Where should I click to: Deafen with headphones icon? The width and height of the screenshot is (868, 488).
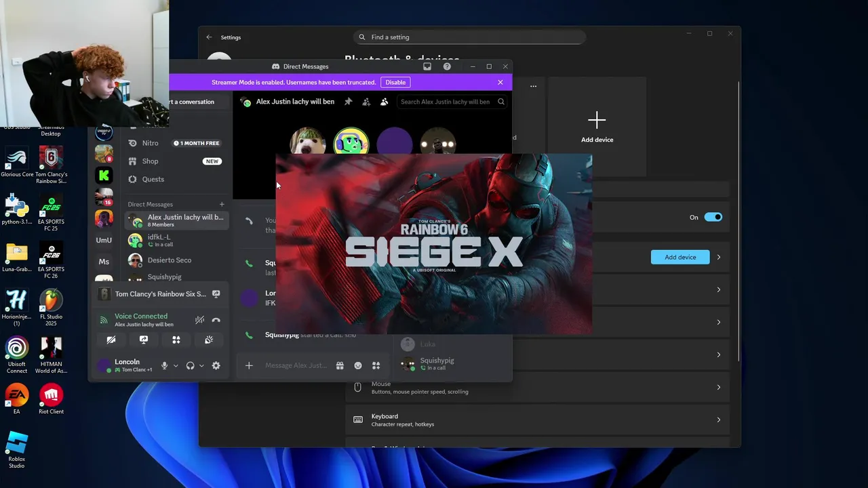click(x=190, y=365)
